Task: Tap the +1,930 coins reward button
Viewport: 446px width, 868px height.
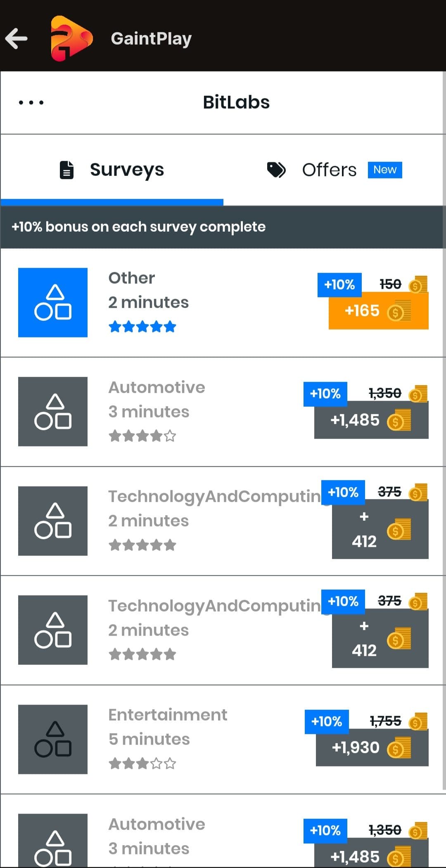Action: [x=372, y=748]
